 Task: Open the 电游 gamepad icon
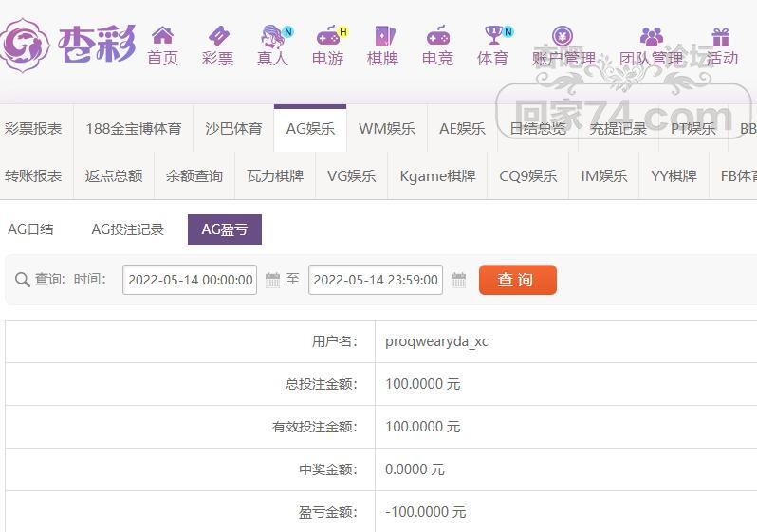[329, 36]
